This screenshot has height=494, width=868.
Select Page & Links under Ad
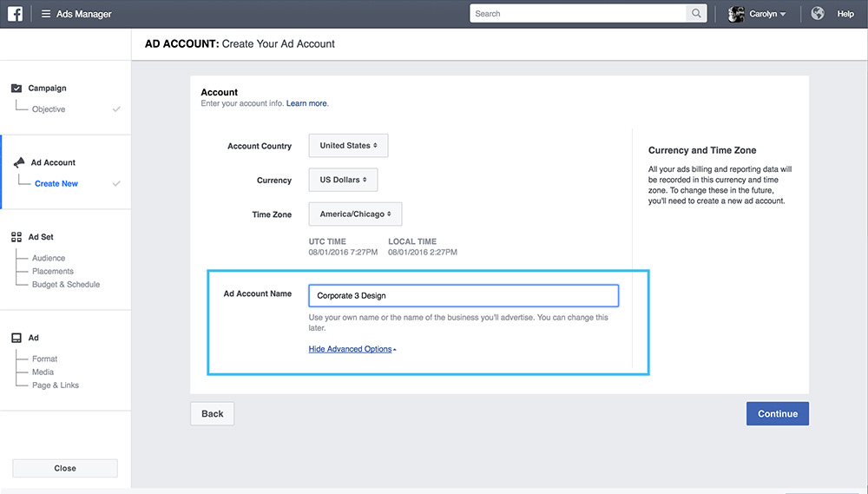click(56, 385)
